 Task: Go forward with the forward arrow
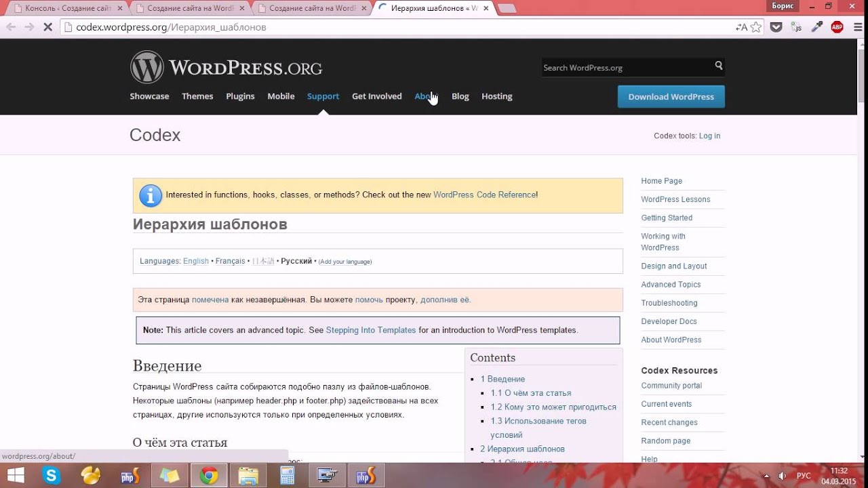(x=28, y=27)
